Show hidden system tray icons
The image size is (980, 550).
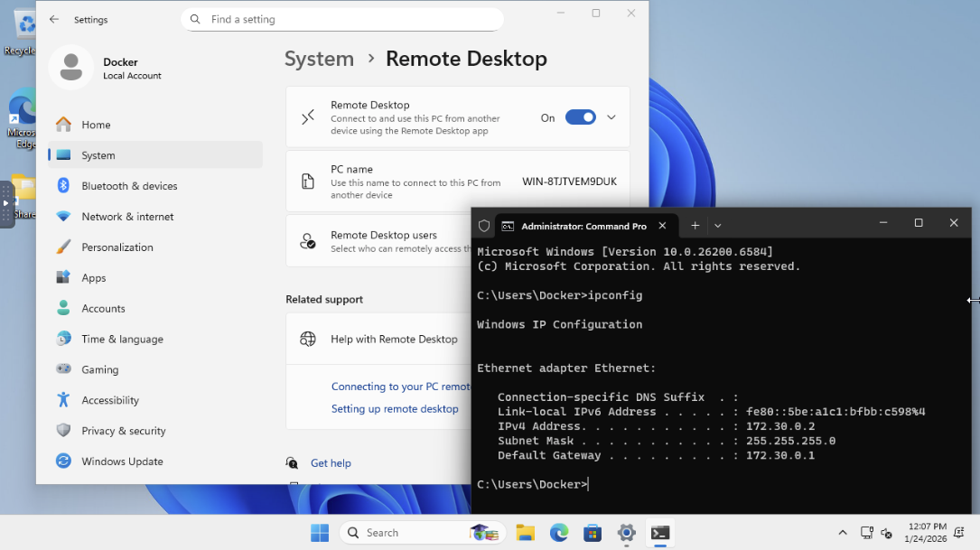[x=843, y=533]
